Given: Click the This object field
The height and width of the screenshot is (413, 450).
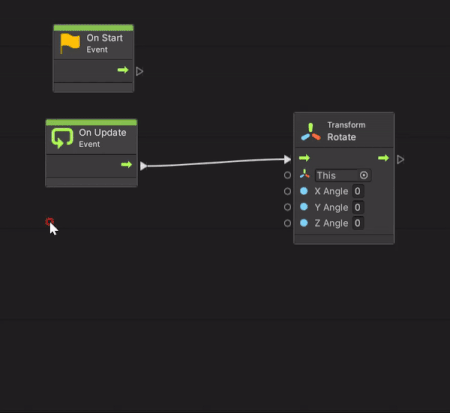Looking at the screenshot, I should [x=343, y=175].
